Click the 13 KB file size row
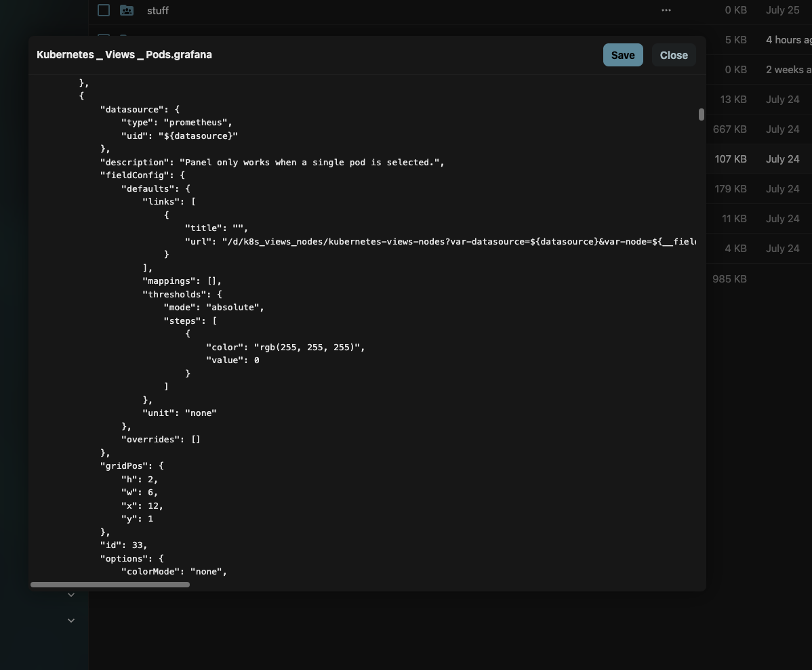The height and width of the screenshot is (670, 812). 733,100
